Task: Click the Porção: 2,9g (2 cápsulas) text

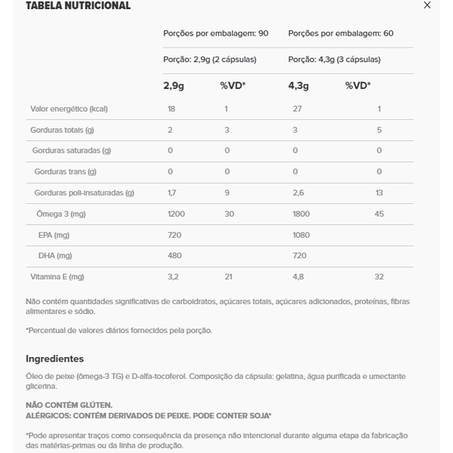Action: [x=210, y=60]
